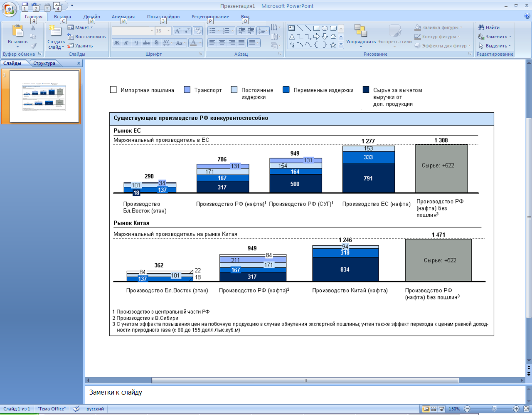Screen dimensions: 532x415
Task: Select slide 1 thumbnail
Action: point(44,96)
